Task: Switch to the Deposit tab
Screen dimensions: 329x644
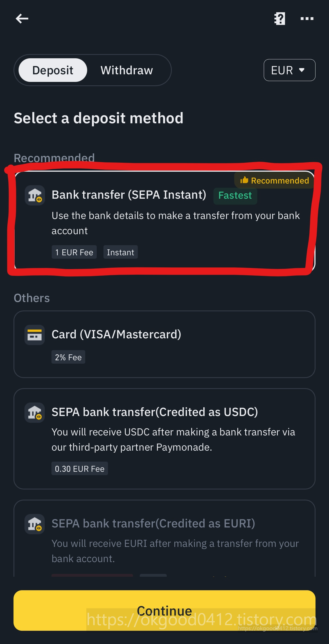Action: 53,70
